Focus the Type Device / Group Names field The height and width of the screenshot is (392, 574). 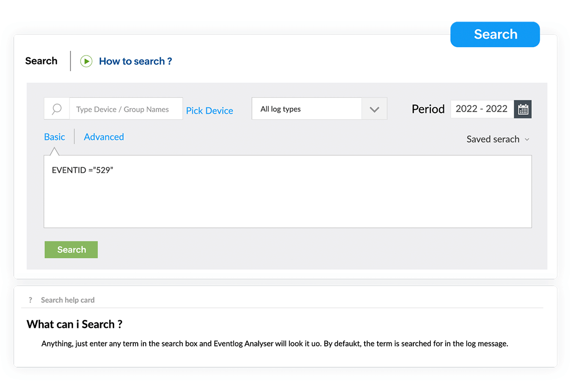[126, 109]
